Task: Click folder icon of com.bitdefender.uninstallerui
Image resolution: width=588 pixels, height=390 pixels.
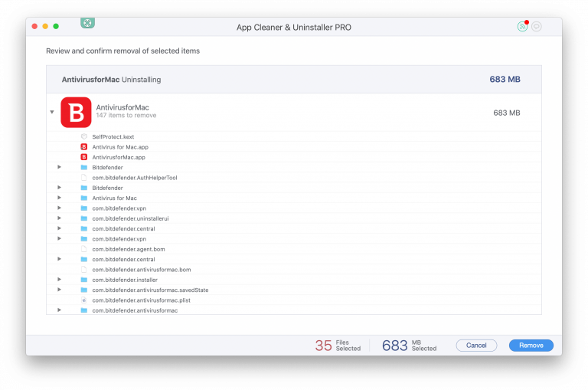Action: click(84, 218)
